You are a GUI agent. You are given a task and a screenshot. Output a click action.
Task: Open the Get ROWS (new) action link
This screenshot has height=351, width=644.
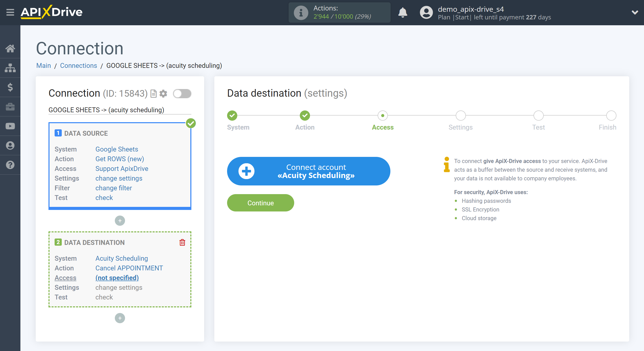120,159
